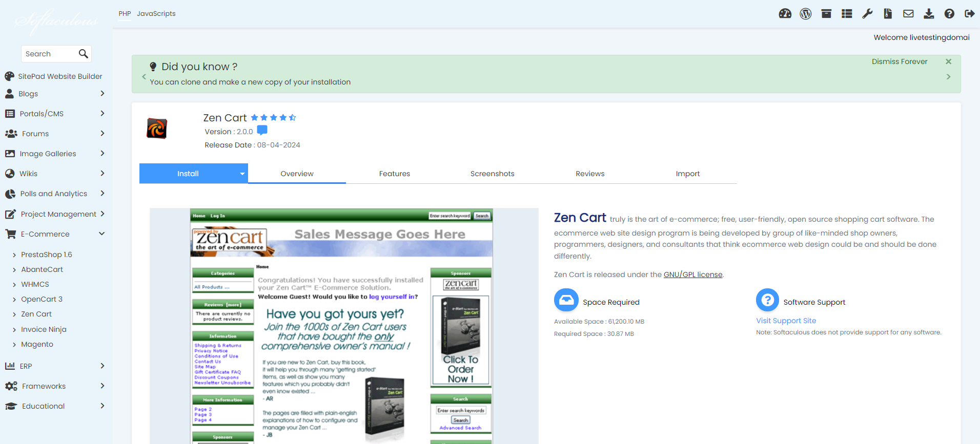Expand the Educational category

[54, 406]
